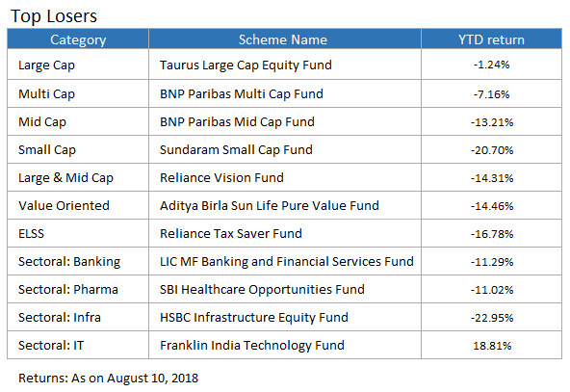The height and width of the screenshot is (392, 570).
Task: Click the Returns as on August 10 note
Action: pyautogui.click(x=109, y=379)
